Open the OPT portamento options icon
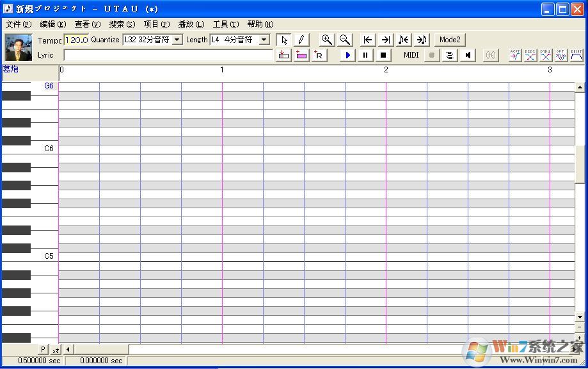 (560, 55)
